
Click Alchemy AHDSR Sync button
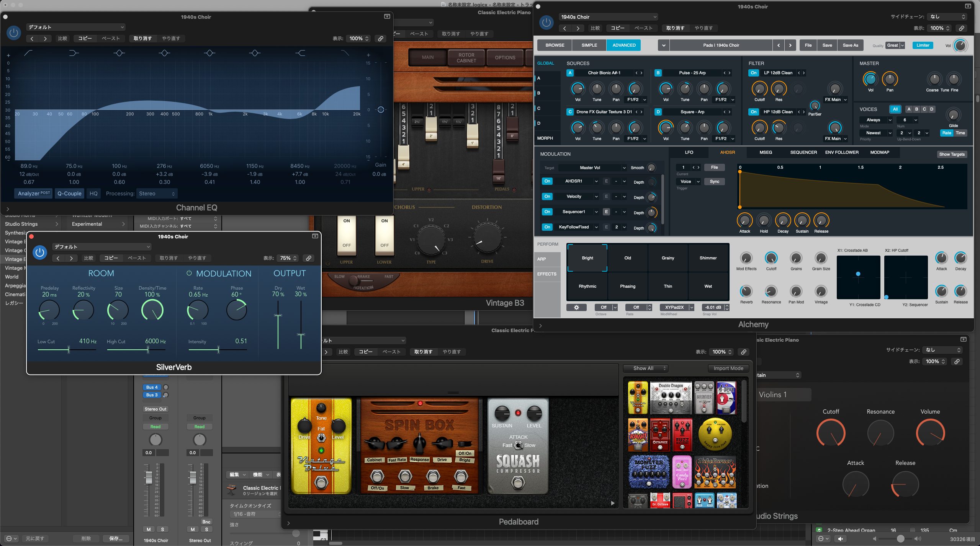(714, 182)
